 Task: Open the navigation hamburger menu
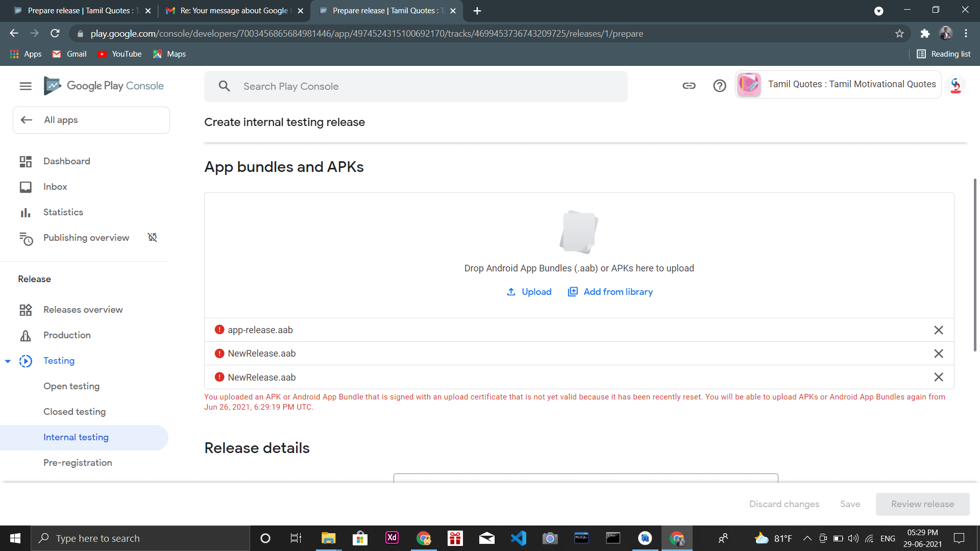tap(26, 86)
